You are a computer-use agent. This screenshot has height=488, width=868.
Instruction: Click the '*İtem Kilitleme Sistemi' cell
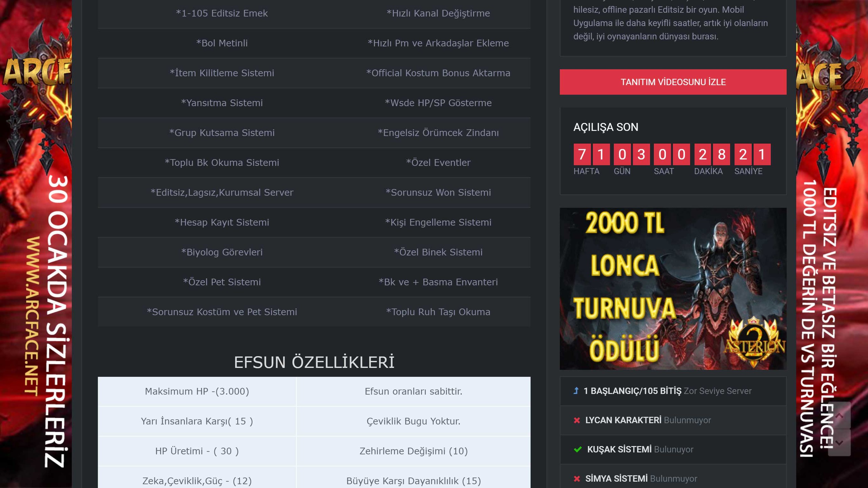tap(222, 73)
